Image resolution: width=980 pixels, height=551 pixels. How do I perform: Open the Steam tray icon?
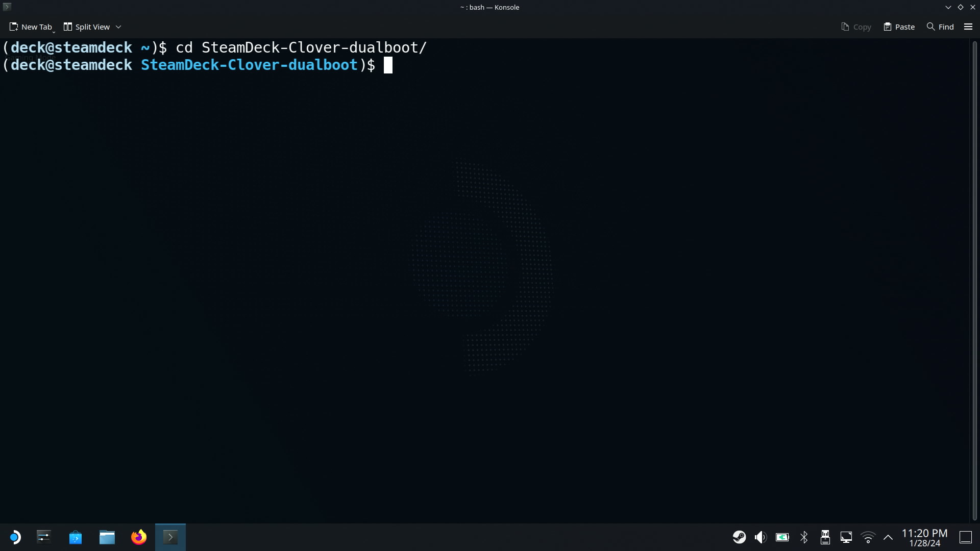coord(739,537)
